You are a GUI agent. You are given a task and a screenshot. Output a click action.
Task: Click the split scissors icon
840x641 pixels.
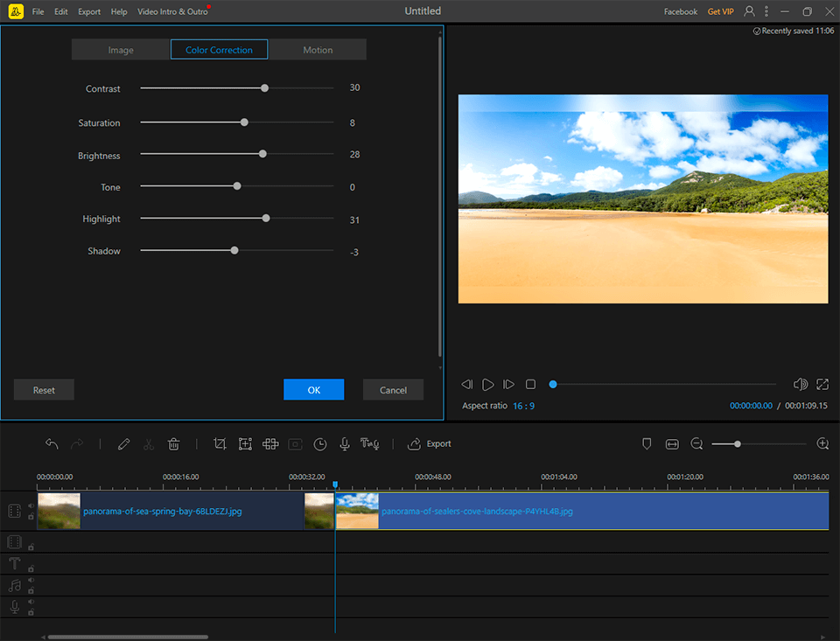point(148,444)
